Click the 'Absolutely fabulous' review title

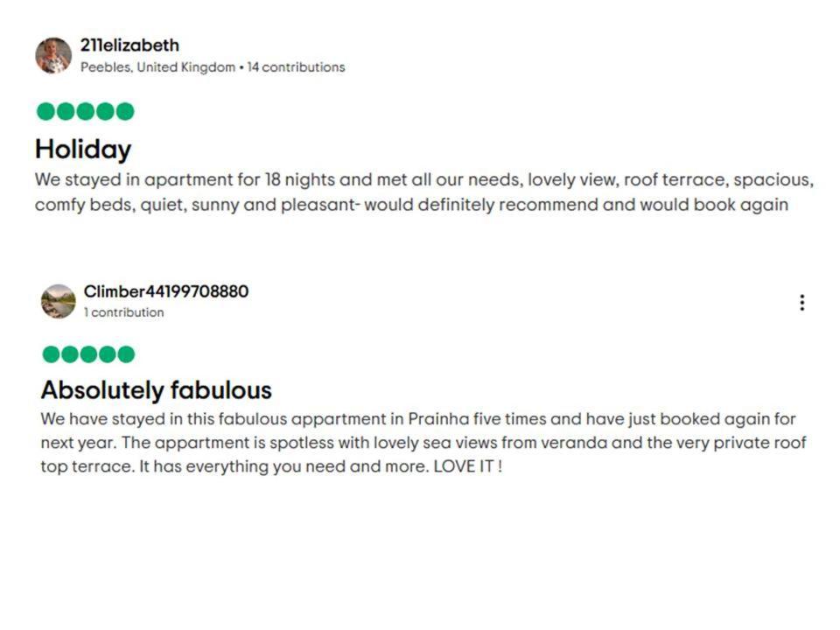157,390
